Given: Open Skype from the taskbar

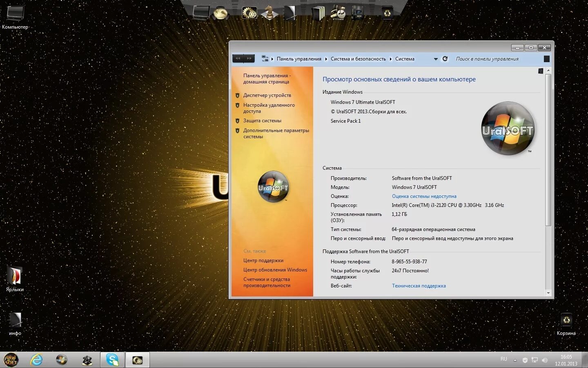Looking at the screenshot, I should tap(112, 360).
